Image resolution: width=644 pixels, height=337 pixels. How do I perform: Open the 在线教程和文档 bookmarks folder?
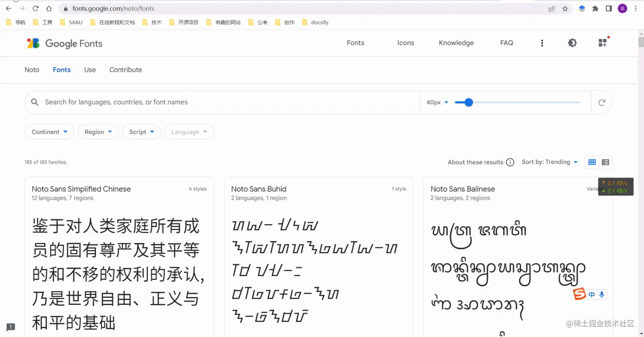point(112,22)
